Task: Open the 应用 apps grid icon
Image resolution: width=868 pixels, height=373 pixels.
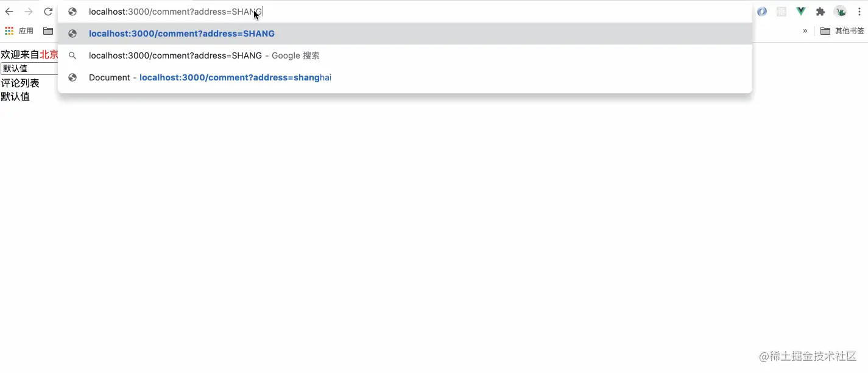Action: point(9,30)
